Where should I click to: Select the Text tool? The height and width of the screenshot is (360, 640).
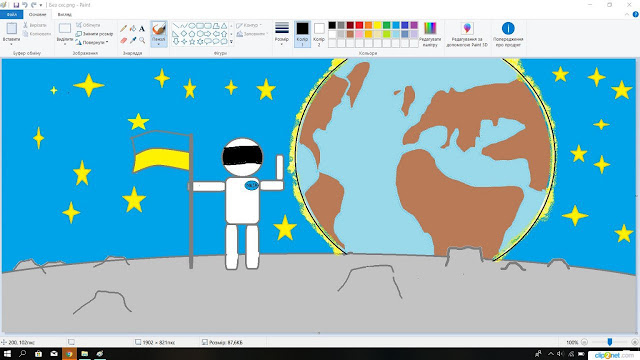(x=142, y=29)
